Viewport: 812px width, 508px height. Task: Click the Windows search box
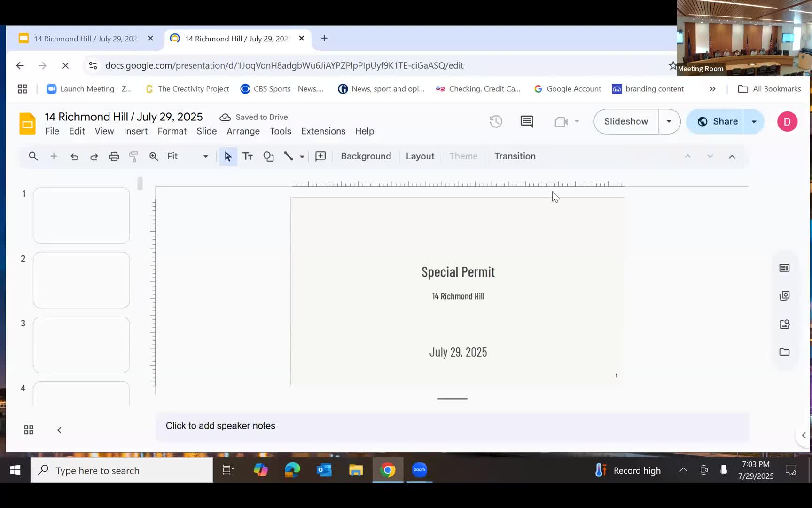pyautogui.click(x=122, y=470)
